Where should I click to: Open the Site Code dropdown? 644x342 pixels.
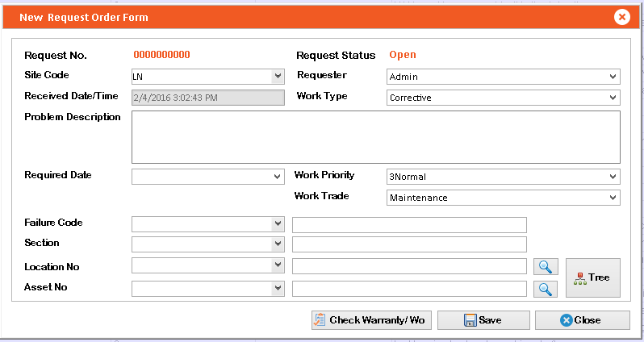click(278, 77)
